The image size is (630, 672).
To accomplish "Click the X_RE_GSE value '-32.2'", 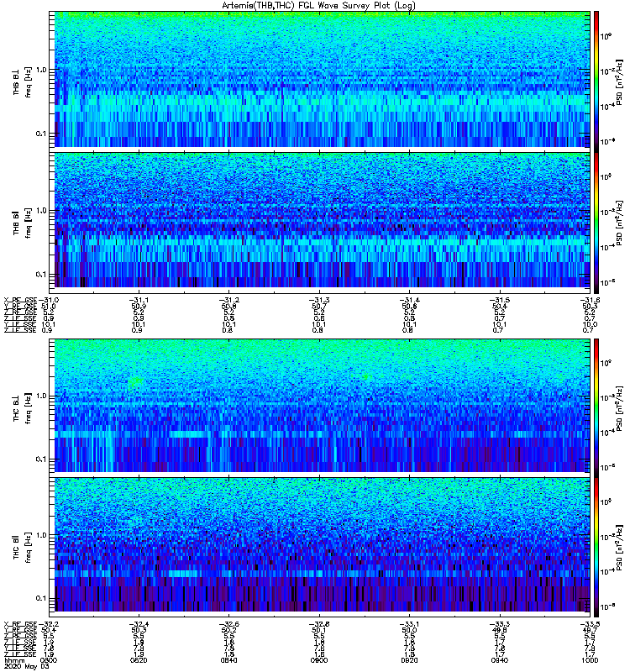I will coord(49,624).
